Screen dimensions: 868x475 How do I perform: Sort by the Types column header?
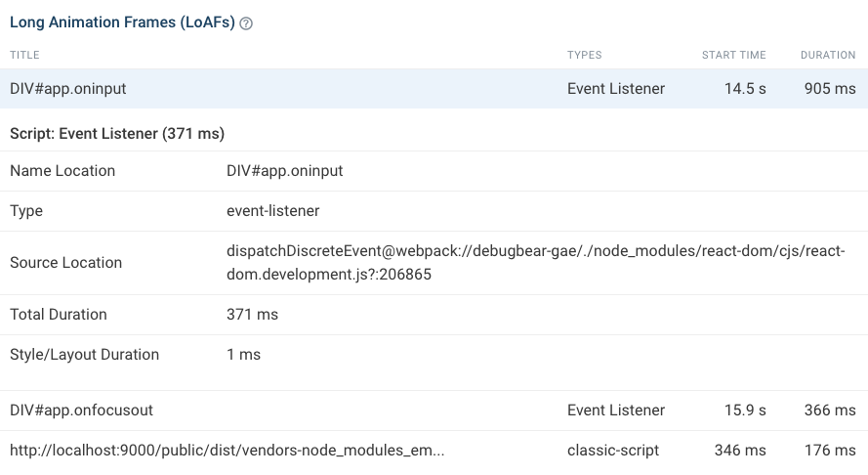tap(584, 56)
